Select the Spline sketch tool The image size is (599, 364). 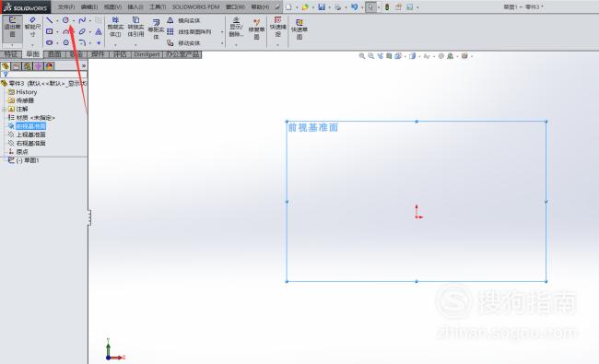coord(82,20)
